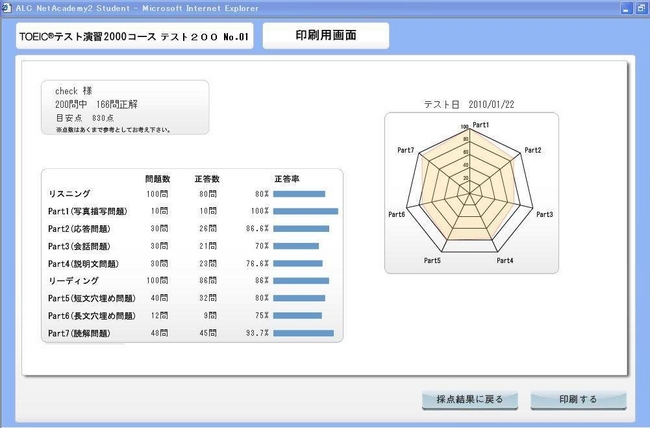Viewport: 650px width, 428px height.
Task: Click the Part4 label on radar chart
Action: click(x=505, y=260)
